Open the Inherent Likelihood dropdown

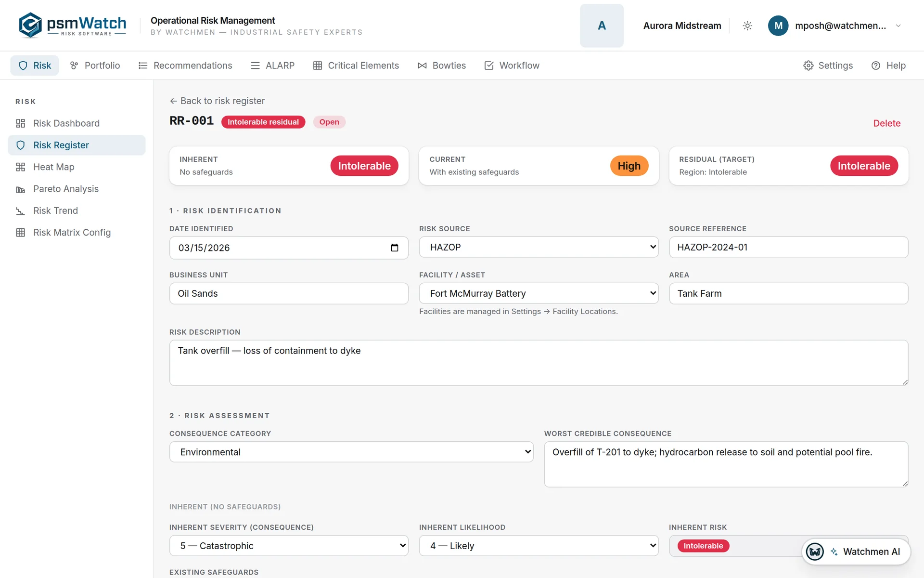pos(539,546)
